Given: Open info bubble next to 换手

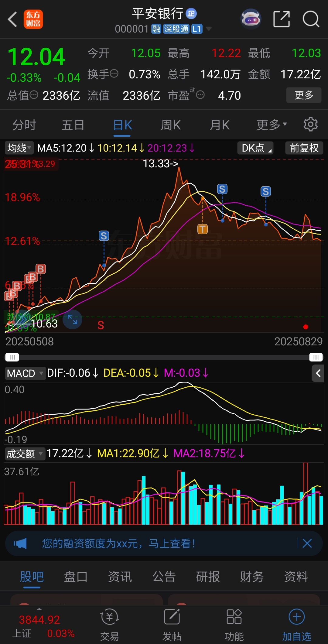Looking at the screenshot, I should click(x=114, y=74).
